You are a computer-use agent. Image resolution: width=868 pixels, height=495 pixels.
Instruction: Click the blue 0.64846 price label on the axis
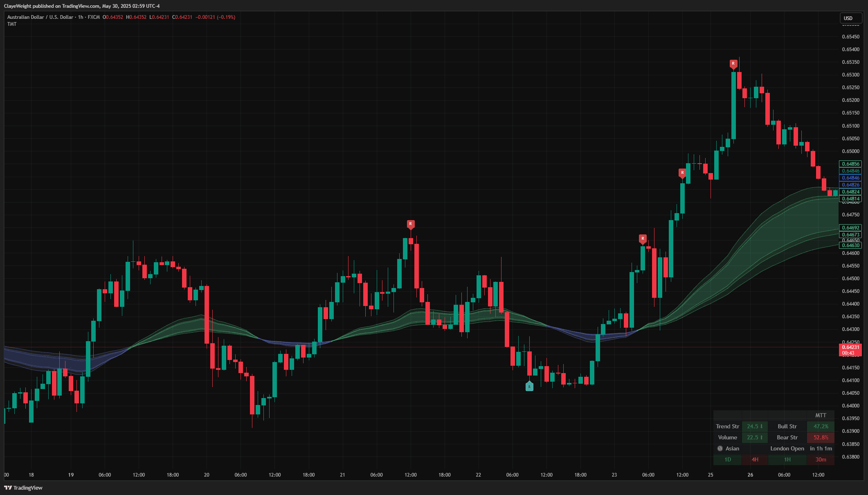850,178
